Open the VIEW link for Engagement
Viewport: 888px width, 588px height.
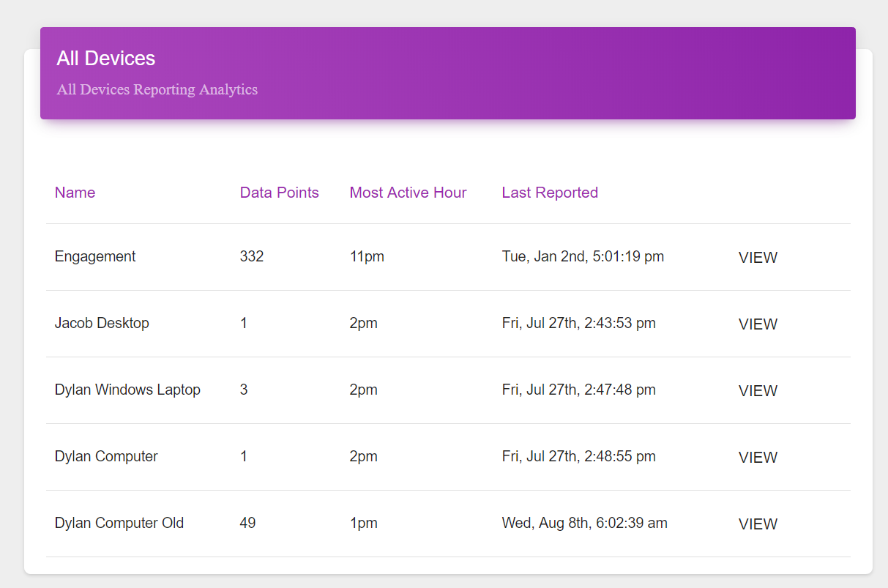click(758, 258)
